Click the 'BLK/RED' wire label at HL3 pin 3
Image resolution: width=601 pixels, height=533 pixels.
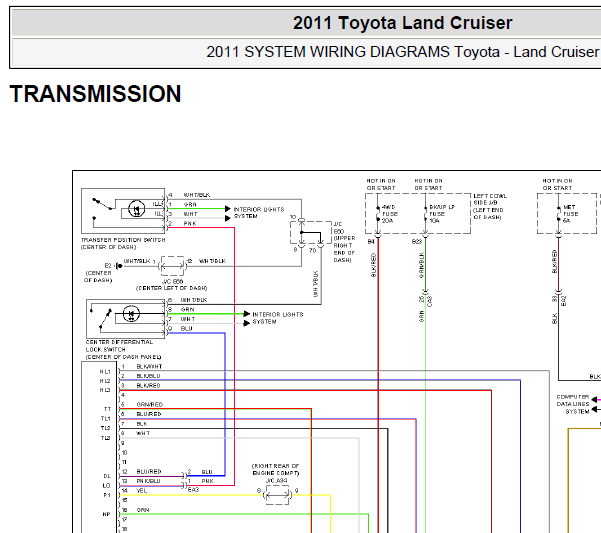(x=148, y=385)
